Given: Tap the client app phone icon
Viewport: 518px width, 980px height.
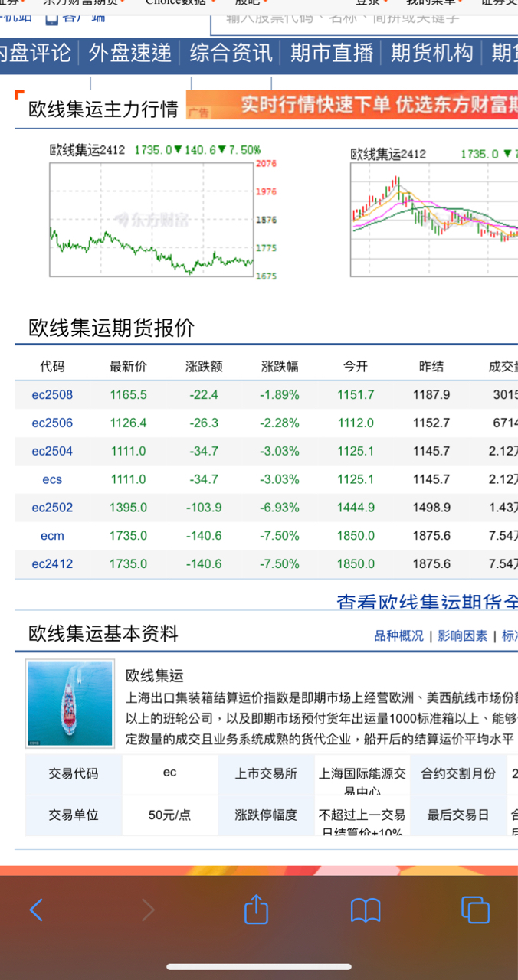Looking at the screenshot, I should pyautogui.click(x=52, y=17).
